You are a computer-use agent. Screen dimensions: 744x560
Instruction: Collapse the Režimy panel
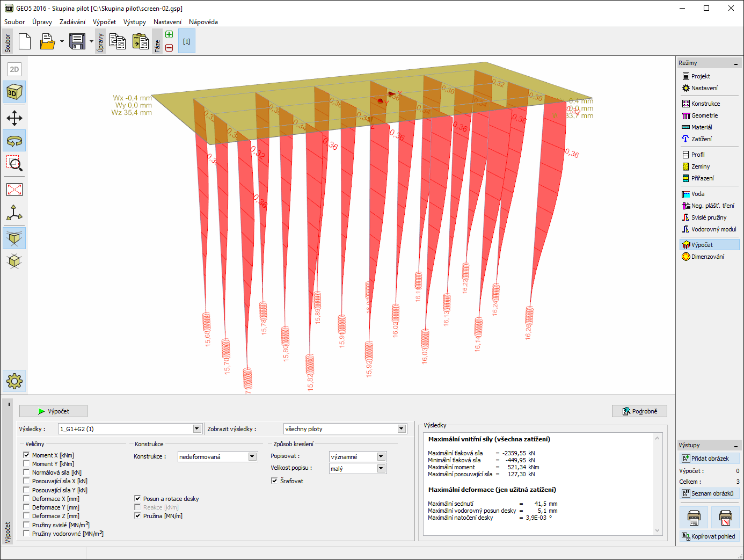pyautogui.click(x=736, y=63)
